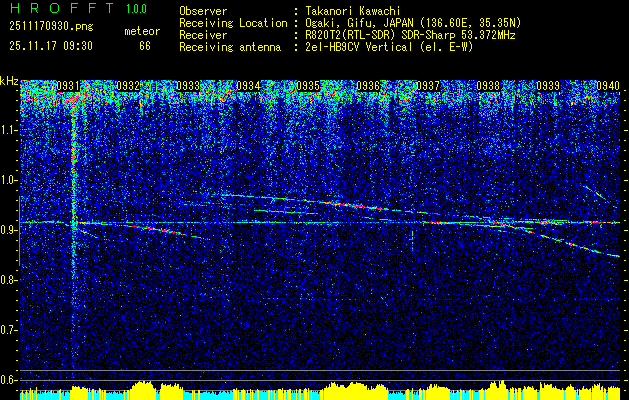Image resolution: width=629 pixels, height=400 pixels.
Task: Click the 0933 time marker
Action: point(188,86)
